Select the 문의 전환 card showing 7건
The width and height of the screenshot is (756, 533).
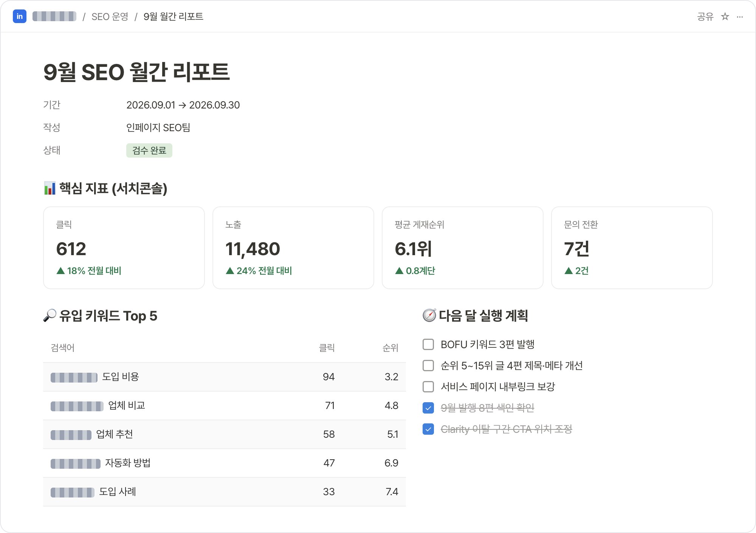tap(632, 248)
